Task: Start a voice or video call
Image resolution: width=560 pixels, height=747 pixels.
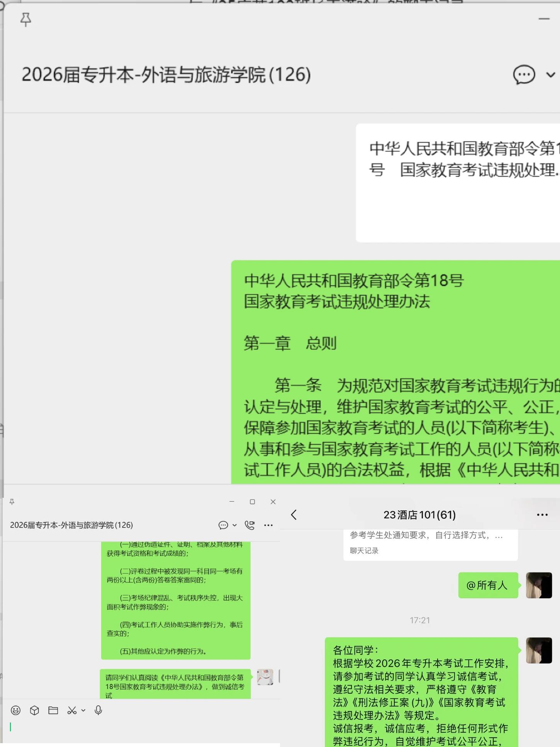Action: [x=250, y=525]
